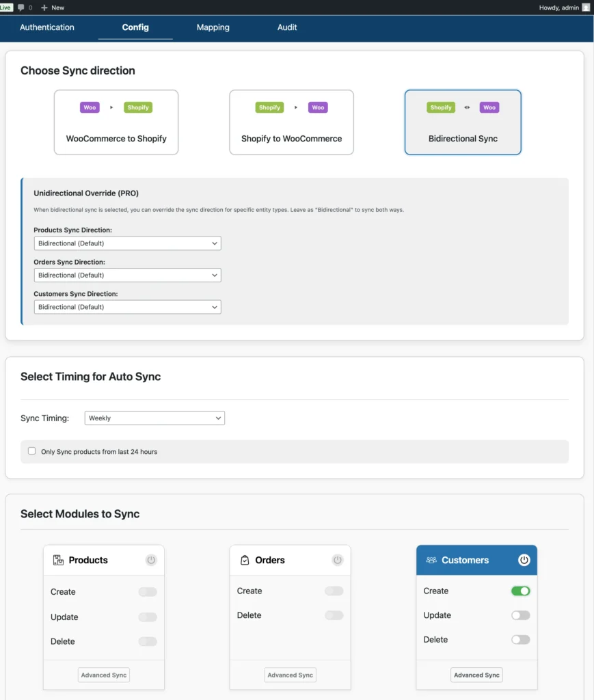Click Advanced Sync under Customers
The height and width of the screenshot is (700, 594).
[476, 675]
